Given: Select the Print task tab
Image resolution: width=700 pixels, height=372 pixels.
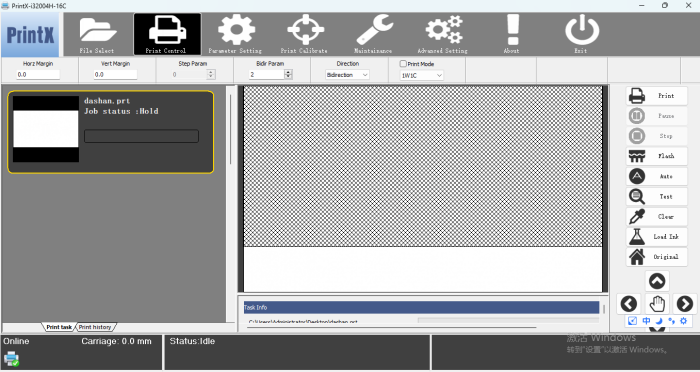Looking at the screenshot, I should pyautogui.click(x=59, y=327).
